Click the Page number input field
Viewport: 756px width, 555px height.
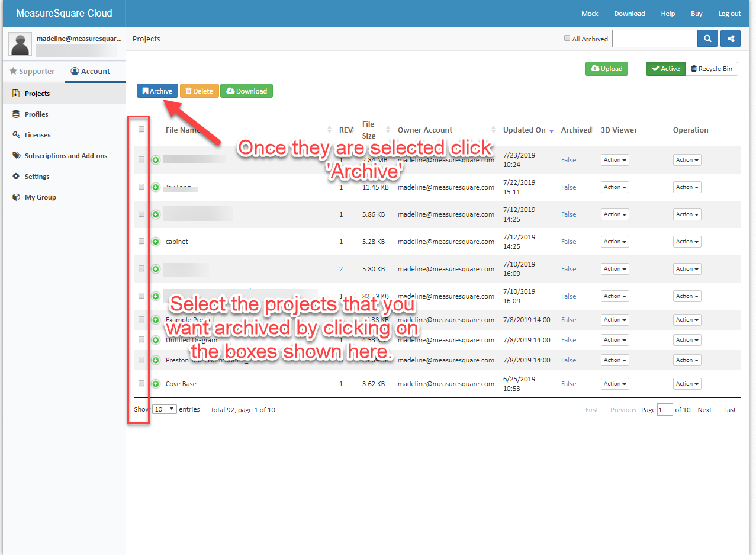[665, 409]
